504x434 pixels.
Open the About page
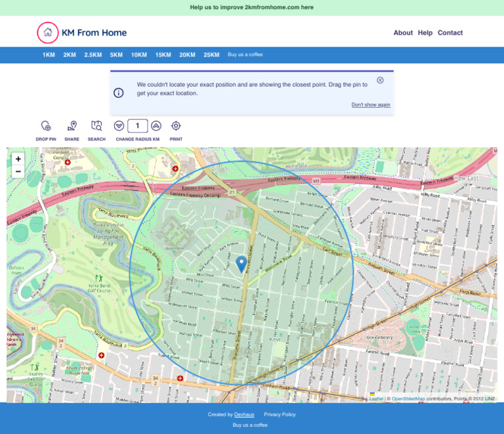(x=403, y=33)
